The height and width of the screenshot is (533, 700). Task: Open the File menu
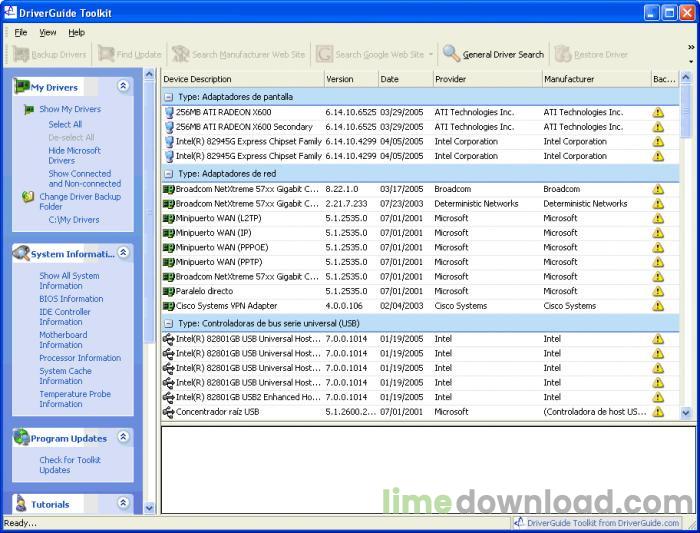(x=21, y=32)
